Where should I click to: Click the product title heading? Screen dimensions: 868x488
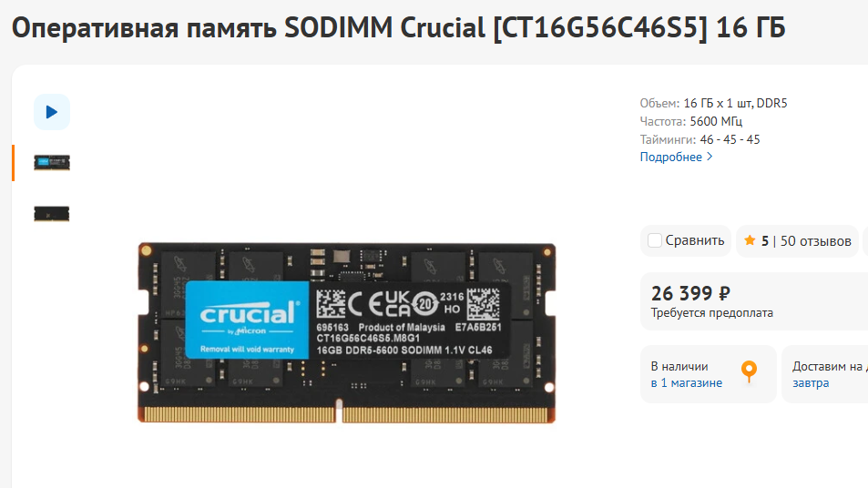(x=399, y=27)
